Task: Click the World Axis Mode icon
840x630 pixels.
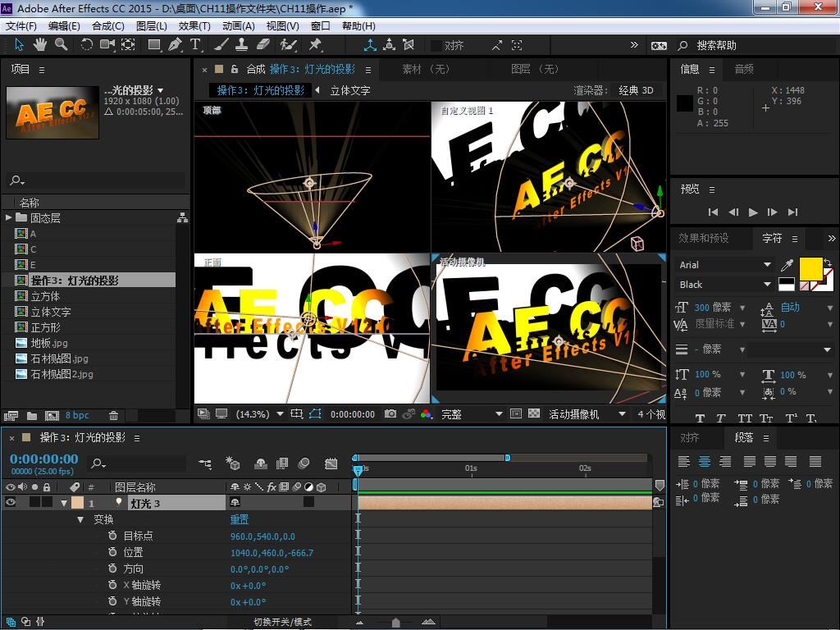Action: 390,46
